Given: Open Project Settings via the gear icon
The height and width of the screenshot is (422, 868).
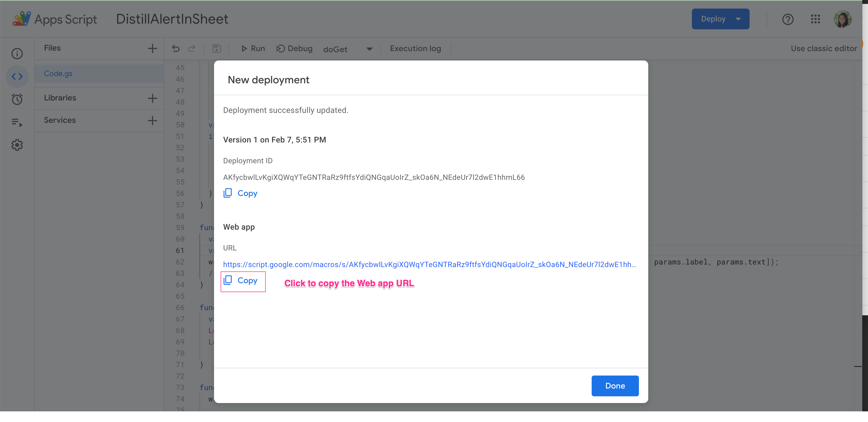Looking at the screenshot, I should coord(17,145).
